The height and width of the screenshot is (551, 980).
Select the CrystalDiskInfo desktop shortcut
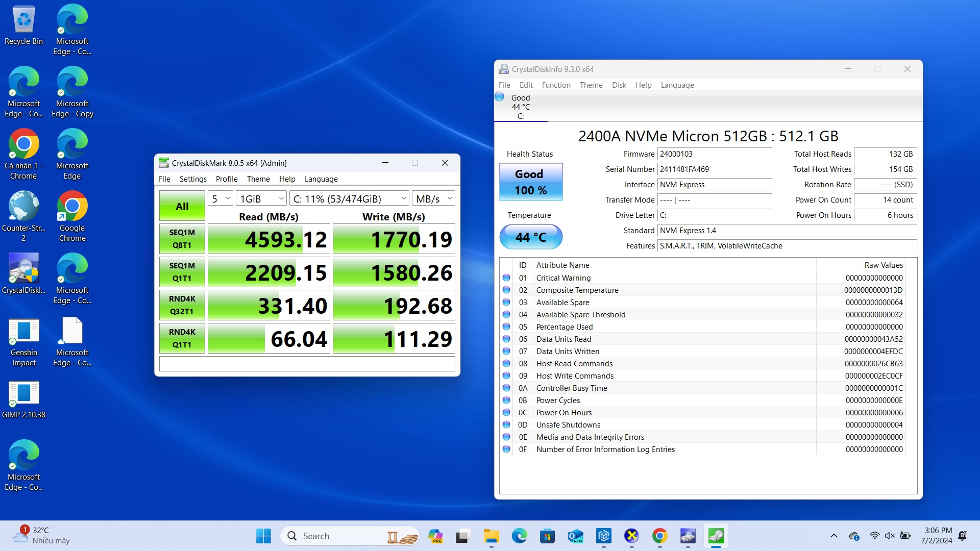(23, 274)
